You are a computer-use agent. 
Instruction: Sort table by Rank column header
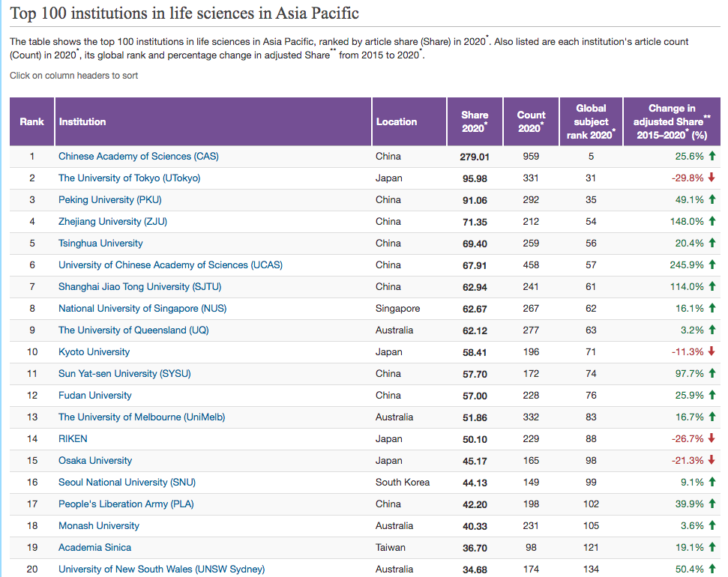pyautogui.click(x=31, y=121)
